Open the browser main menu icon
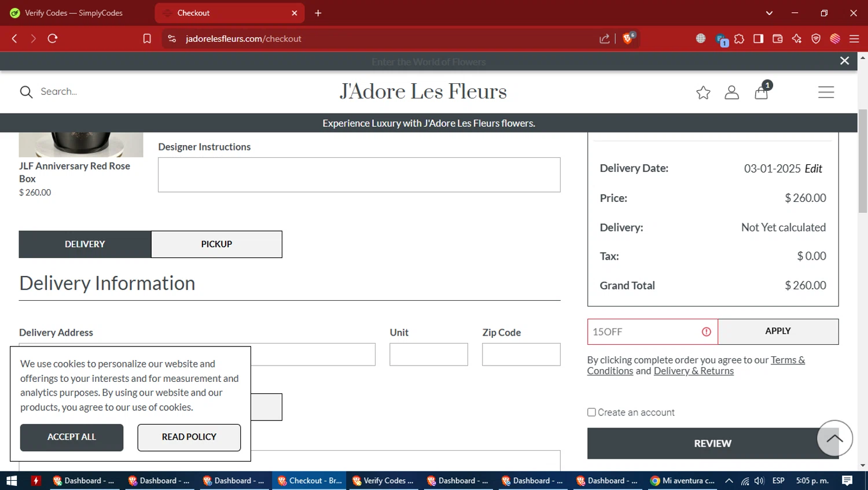This screenshot has width=868, height=490. pos(854,39)
